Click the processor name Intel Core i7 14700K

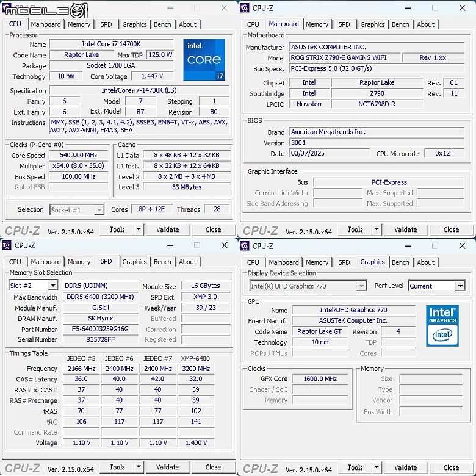[111, 44]
